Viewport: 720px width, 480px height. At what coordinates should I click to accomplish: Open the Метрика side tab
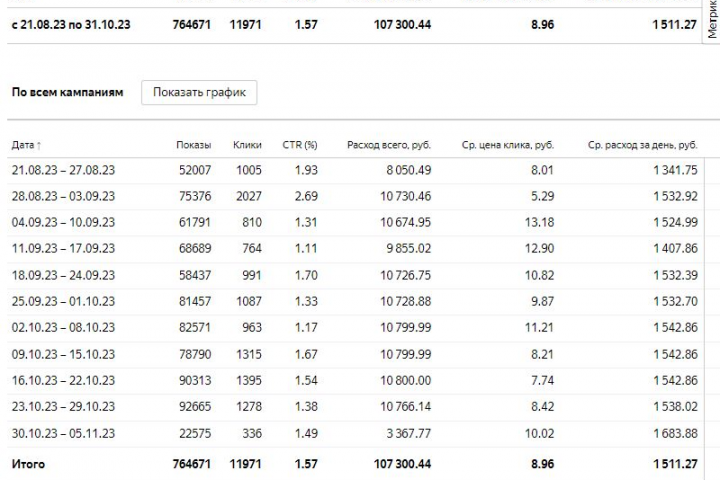[712, 21]
